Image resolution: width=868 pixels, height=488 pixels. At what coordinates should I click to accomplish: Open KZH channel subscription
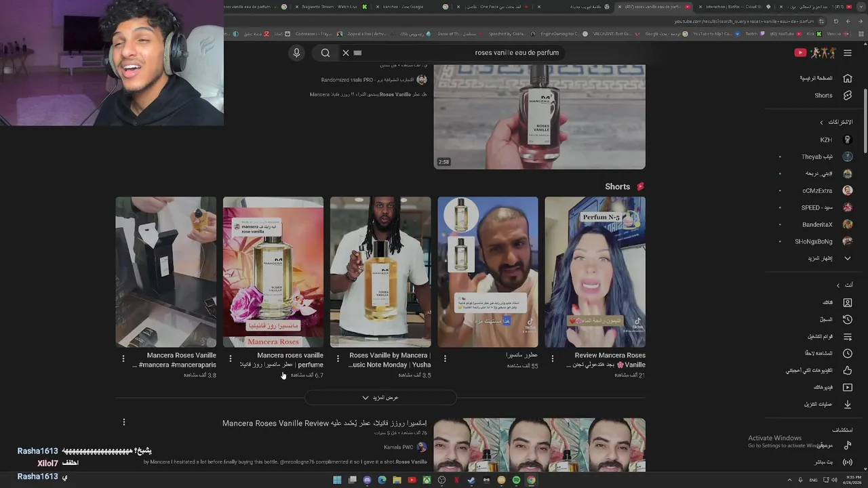coord(835,140)
